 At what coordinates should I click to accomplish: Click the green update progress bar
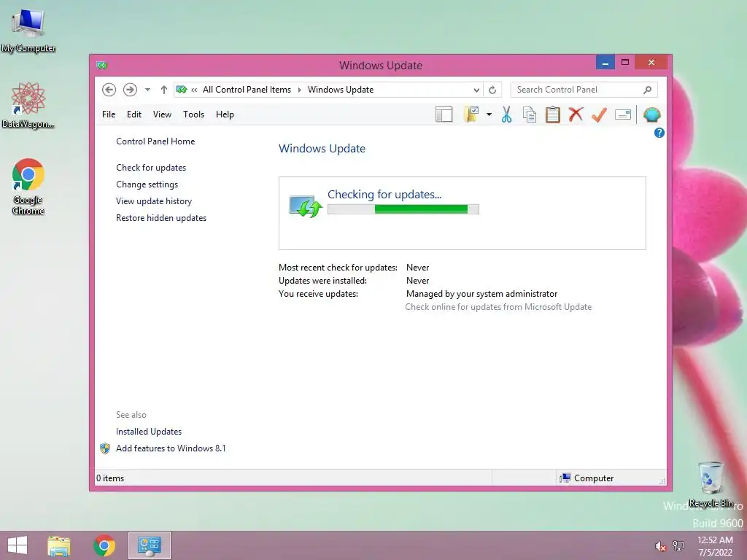[x=403, y=209]
